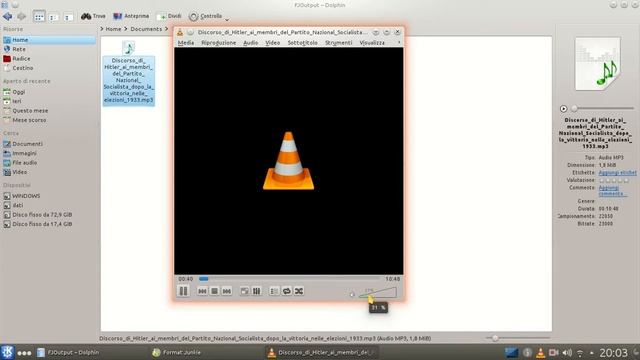Mute audio with VLC speaker icon
Viewport: 640px width, 360px height.
[352, 294]
